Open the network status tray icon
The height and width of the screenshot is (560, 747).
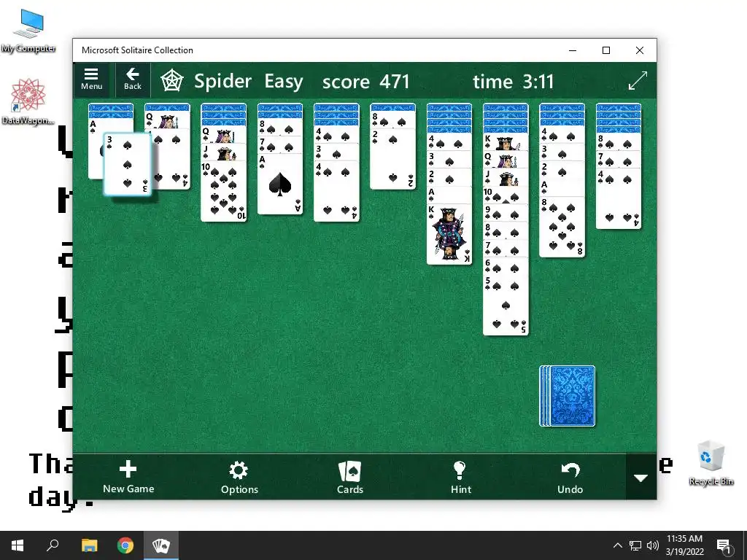635,545
